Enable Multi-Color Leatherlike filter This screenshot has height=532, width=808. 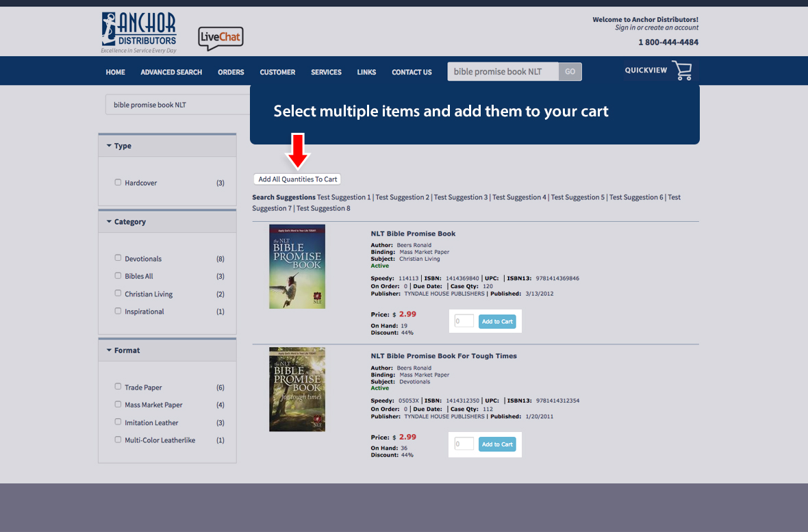coord(118,439)
